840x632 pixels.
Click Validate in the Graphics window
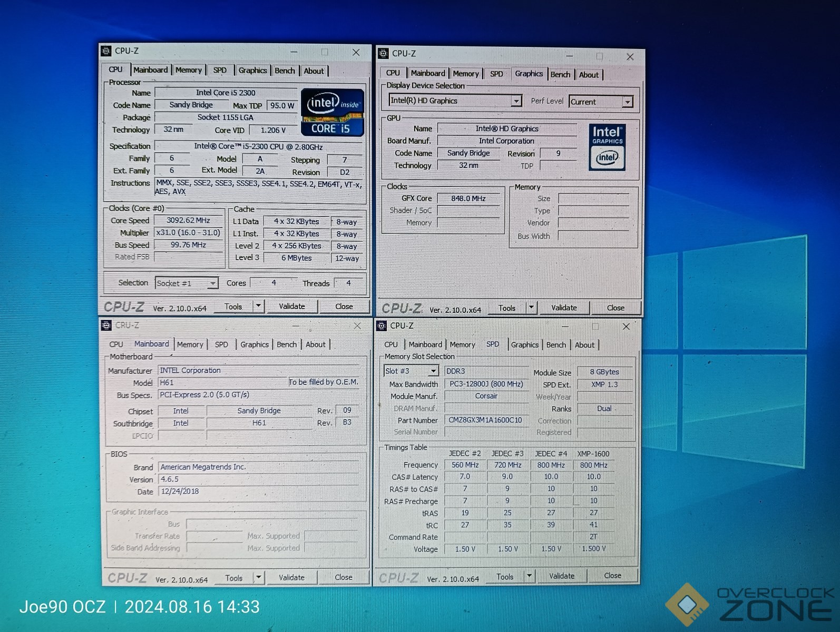coord(564,308)
